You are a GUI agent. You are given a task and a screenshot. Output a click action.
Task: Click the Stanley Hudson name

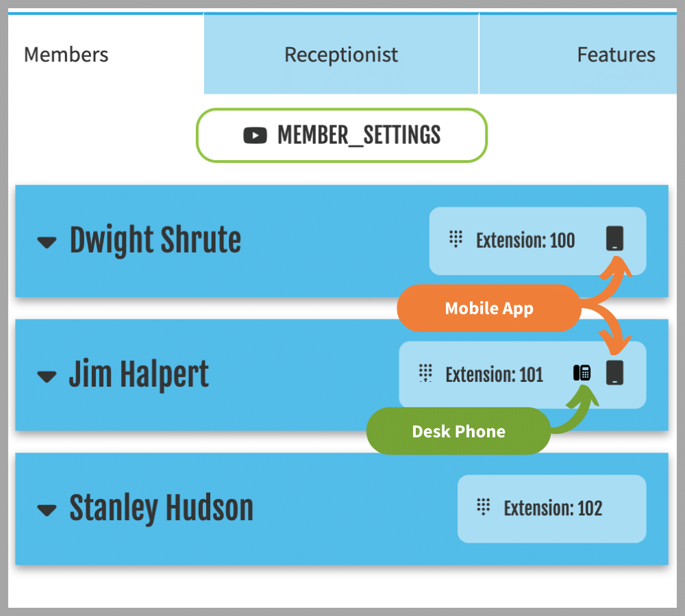point(162,508)
